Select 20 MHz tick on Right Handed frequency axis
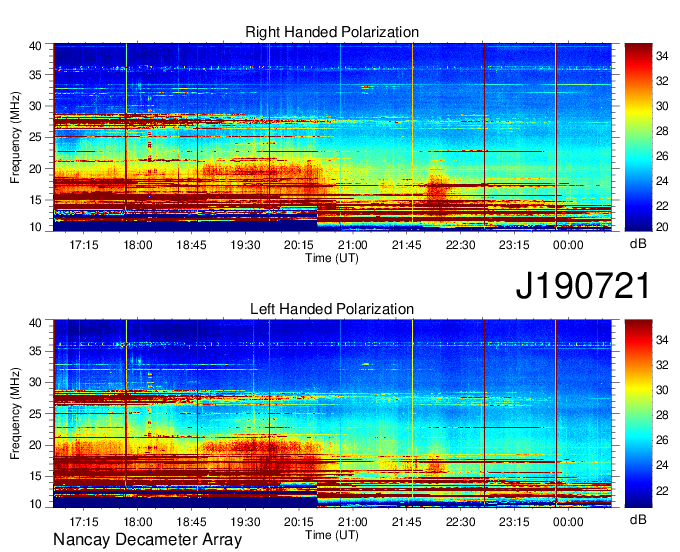 (x=36, y=169)
